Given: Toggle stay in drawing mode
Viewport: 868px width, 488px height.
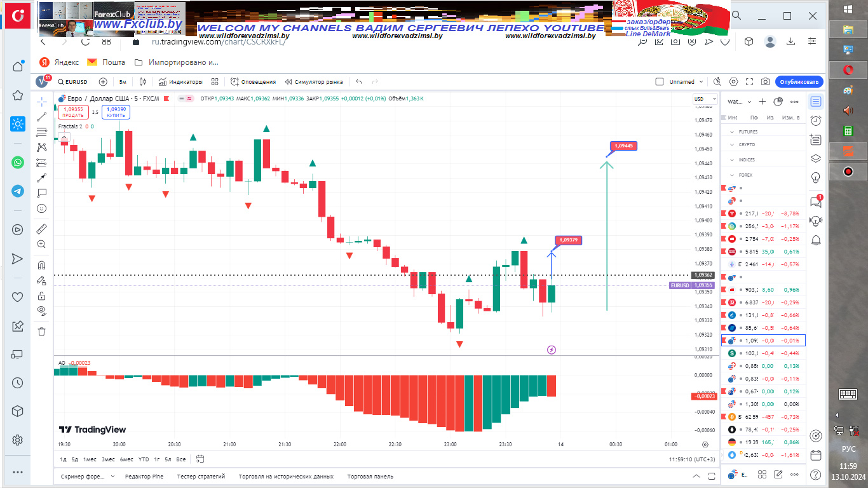Looking at the screenshot, I should tap(41, 280).
